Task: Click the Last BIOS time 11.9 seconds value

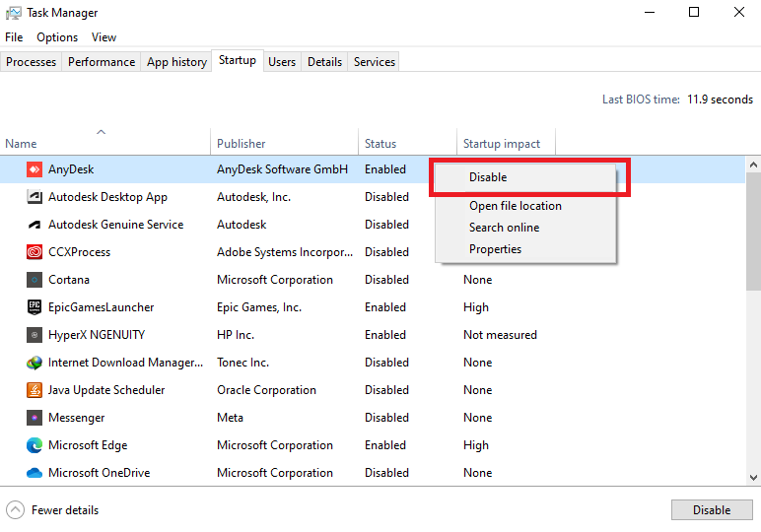Action: click(720, 100)
